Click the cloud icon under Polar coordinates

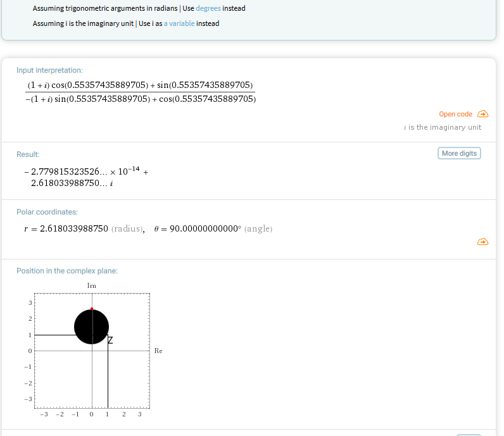[x=482, y=242]
